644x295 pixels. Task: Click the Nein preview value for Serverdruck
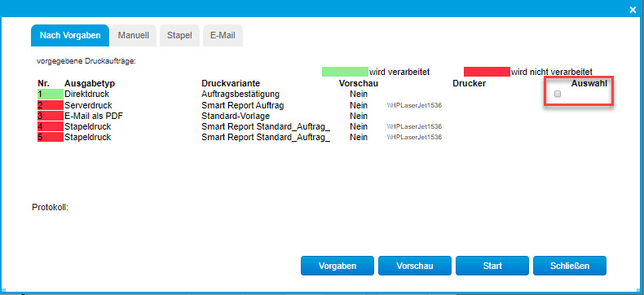point(359,105)
